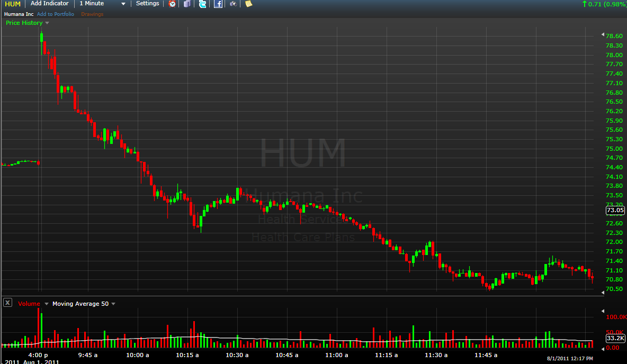Open the Add Indicator menu
This screenshot has height=364, width=627.
[50, 3]
